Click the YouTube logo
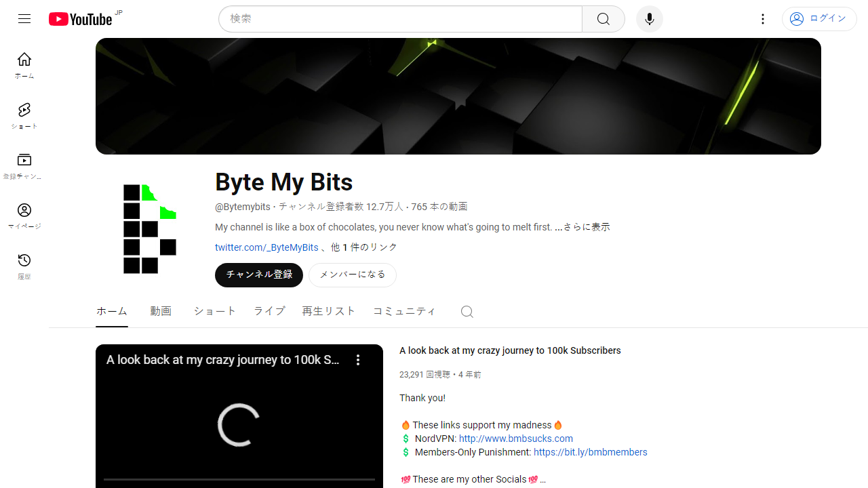This screenshot has width=868, height=488. tap(81, 19)
